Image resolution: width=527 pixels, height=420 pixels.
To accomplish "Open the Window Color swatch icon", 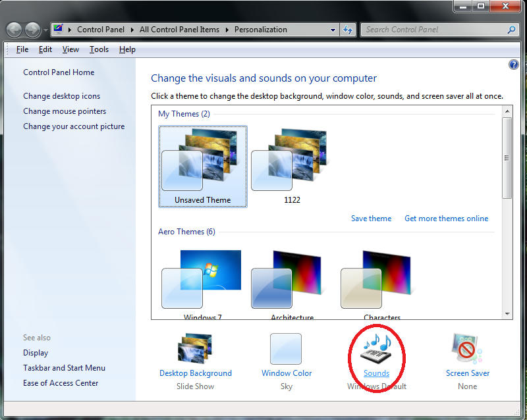I will [286, 349].
